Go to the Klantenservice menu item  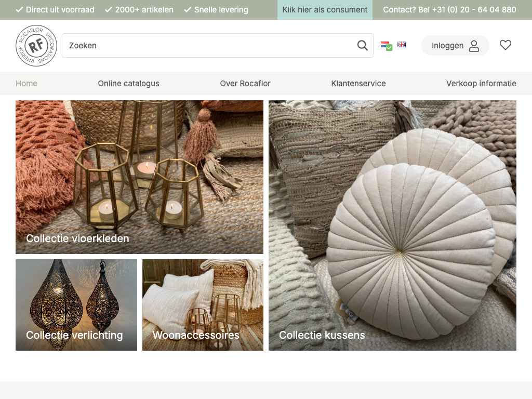(x=358, y=83)
